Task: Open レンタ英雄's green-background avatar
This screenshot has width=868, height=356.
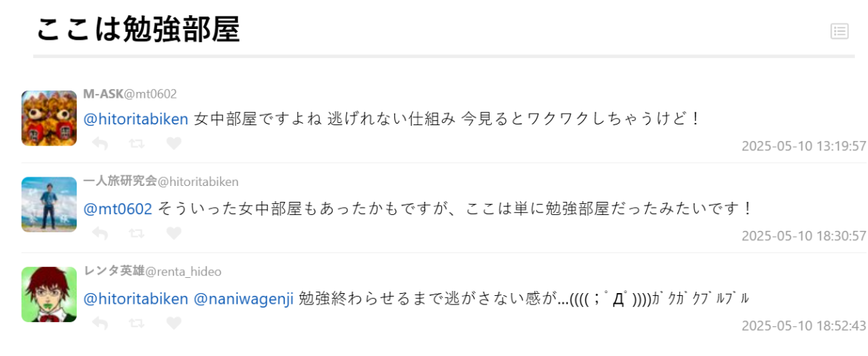Action: [x=49, y=294]
